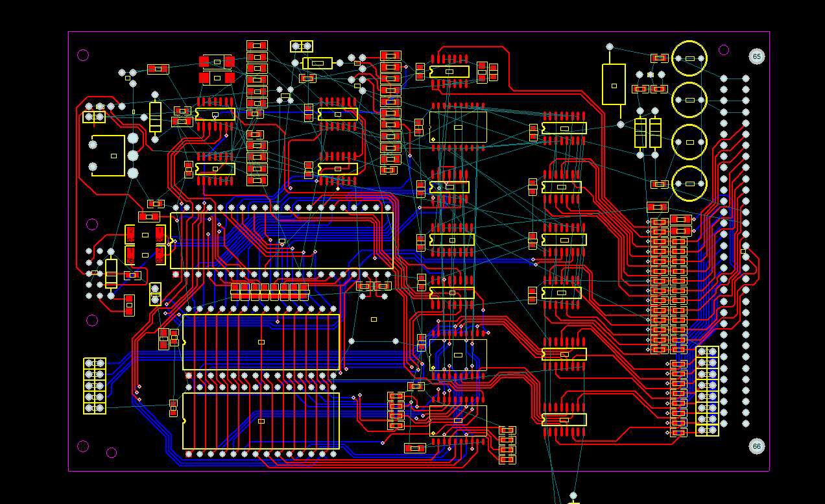This screenshot has height=504, width=825.
Task: Click the magenta hole at bottom-left board corner
Action: [83, 446]
